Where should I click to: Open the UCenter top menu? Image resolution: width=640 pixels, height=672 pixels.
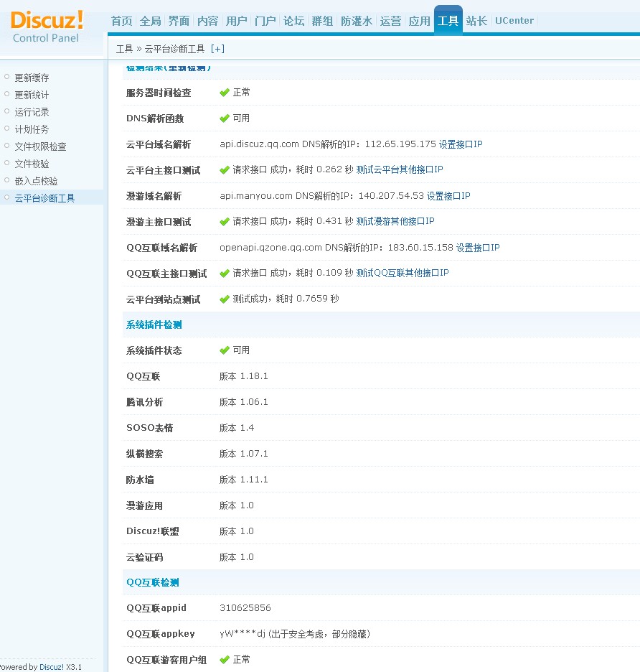pyautogui.click(x=514, y=21)
